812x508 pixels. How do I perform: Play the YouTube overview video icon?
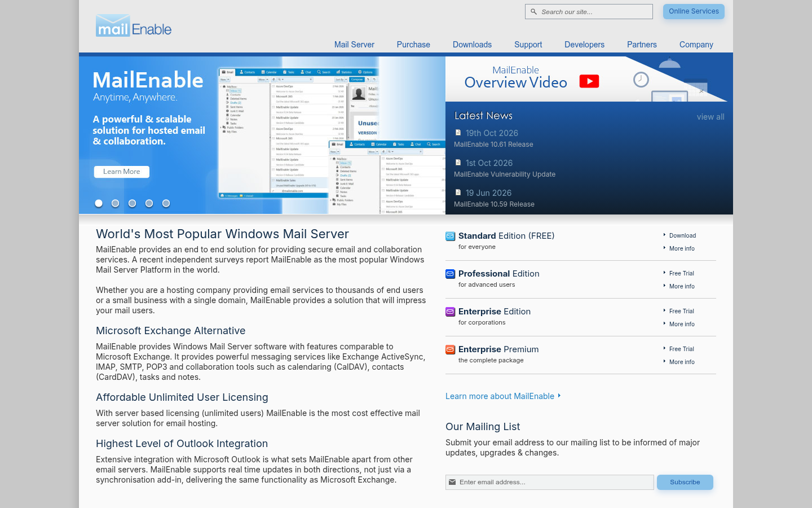point(589,81)
